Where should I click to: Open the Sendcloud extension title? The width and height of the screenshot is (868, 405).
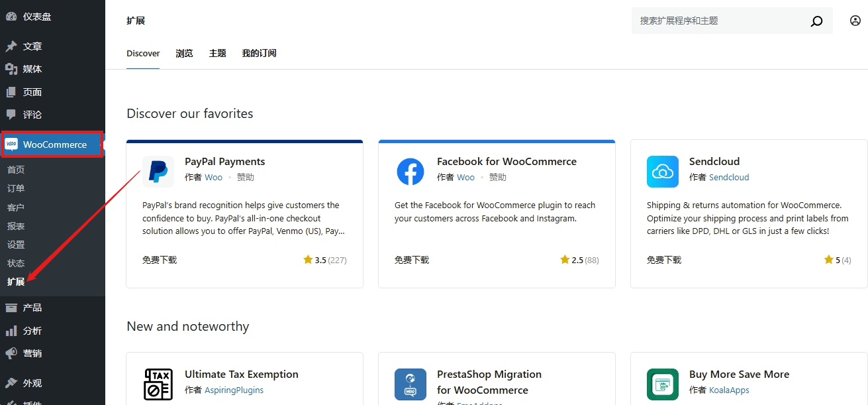click(714, 161)
